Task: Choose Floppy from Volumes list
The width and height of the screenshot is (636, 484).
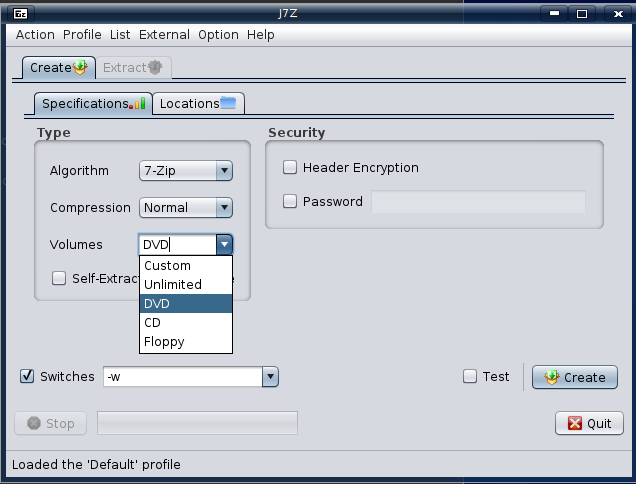Action: tap(186, 342)
